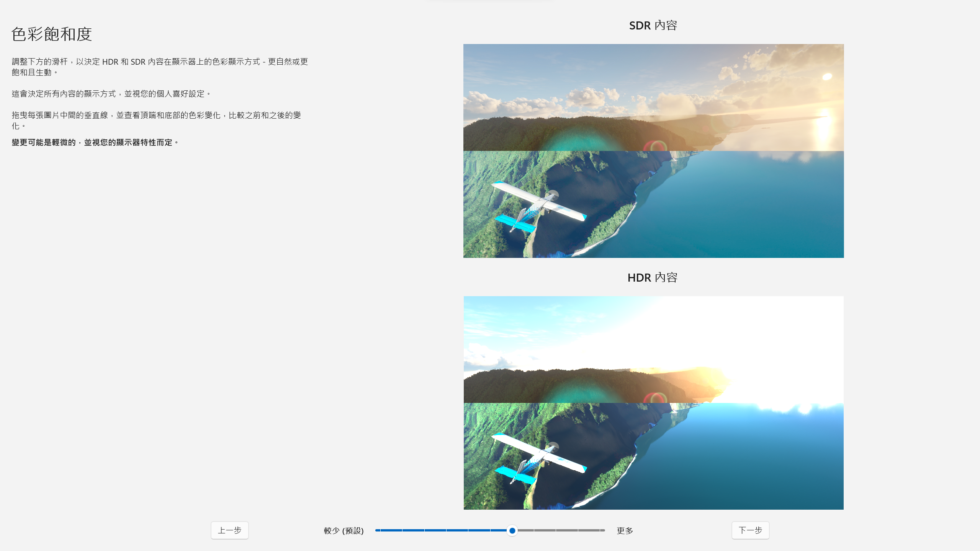Image resolution: width=980 pixels, height=551 pixels.
Task: Click the far right gray end of slider
Action: pos(603,530)
